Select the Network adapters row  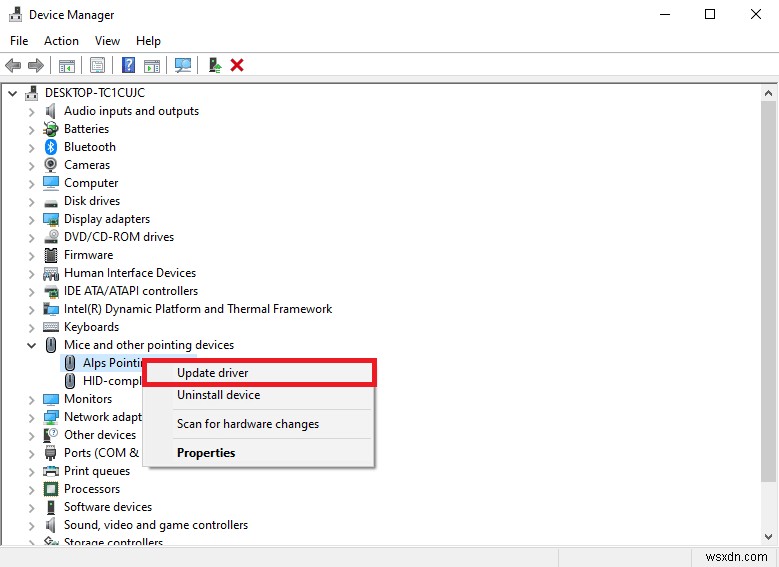click(x=103, y=417)
